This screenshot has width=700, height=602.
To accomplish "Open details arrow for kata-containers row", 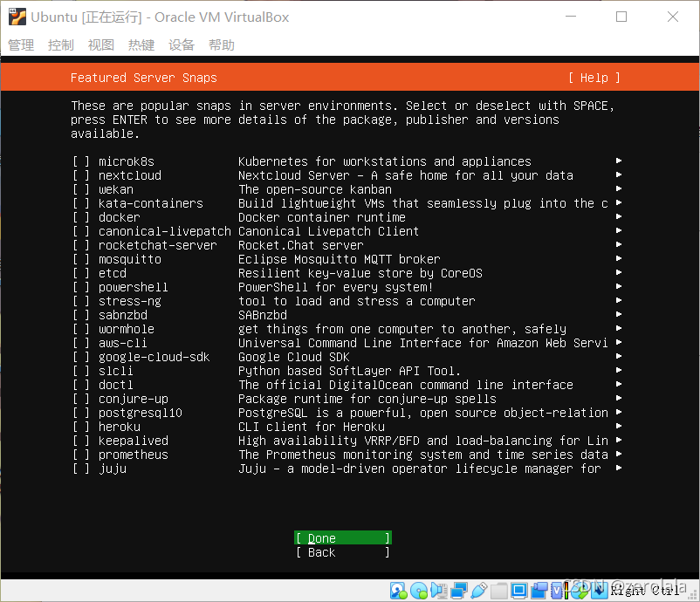I will point(619,202).
